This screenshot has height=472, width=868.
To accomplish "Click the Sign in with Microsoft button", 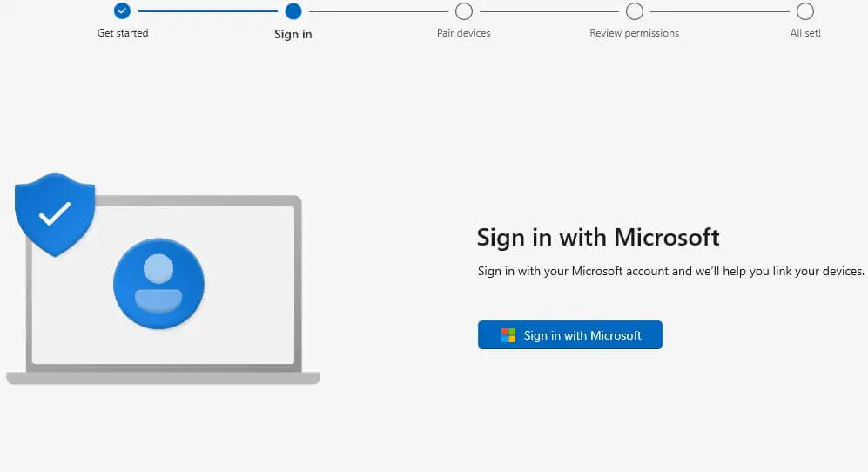I will click(x=569, y=334).
